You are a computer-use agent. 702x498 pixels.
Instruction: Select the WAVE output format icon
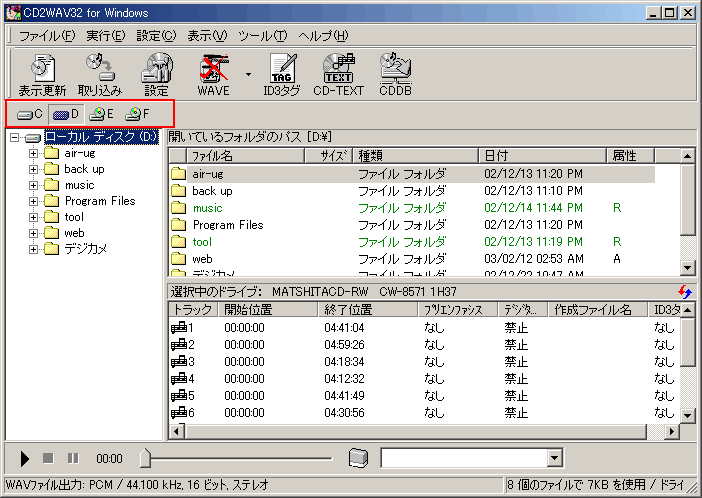(x=214, y=74)
